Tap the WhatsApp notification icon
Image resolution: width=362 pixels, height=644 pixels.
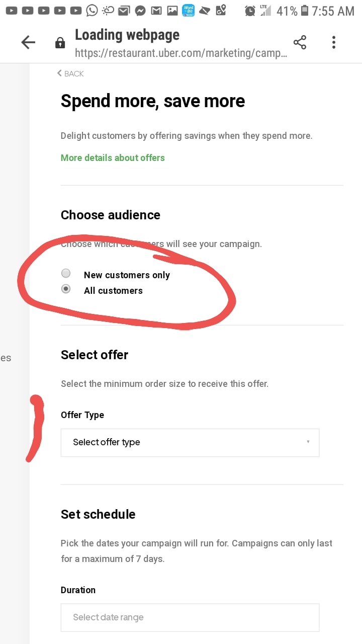(92, 10)
